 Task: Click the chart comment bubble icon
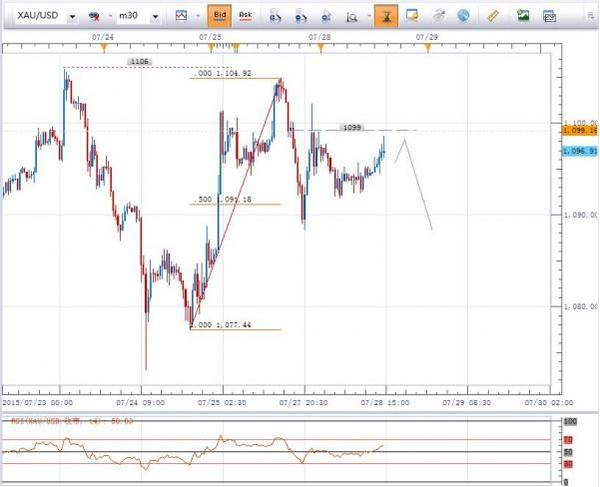click(x=411, y=16)
